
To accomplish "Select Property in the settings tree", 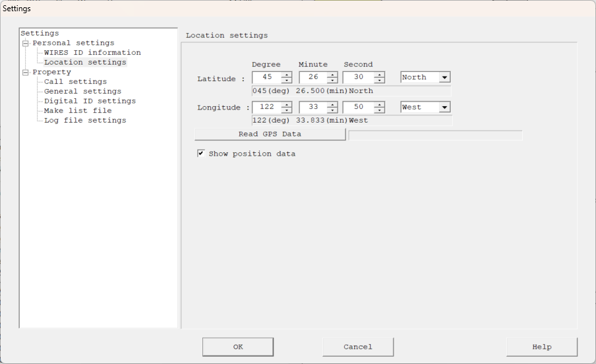I will [x=51, y=73].
